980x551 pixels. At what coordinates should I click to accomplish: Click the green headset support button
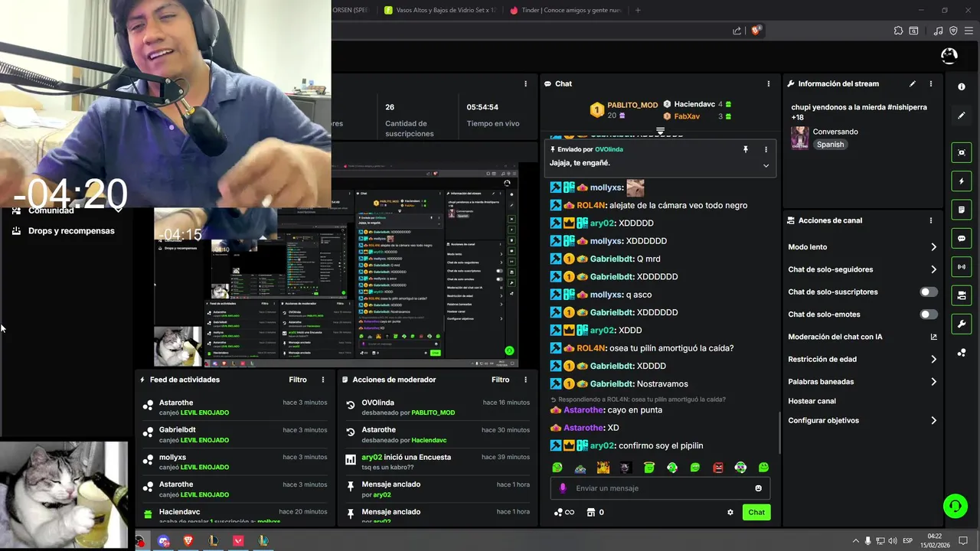(x=955, y=505)
